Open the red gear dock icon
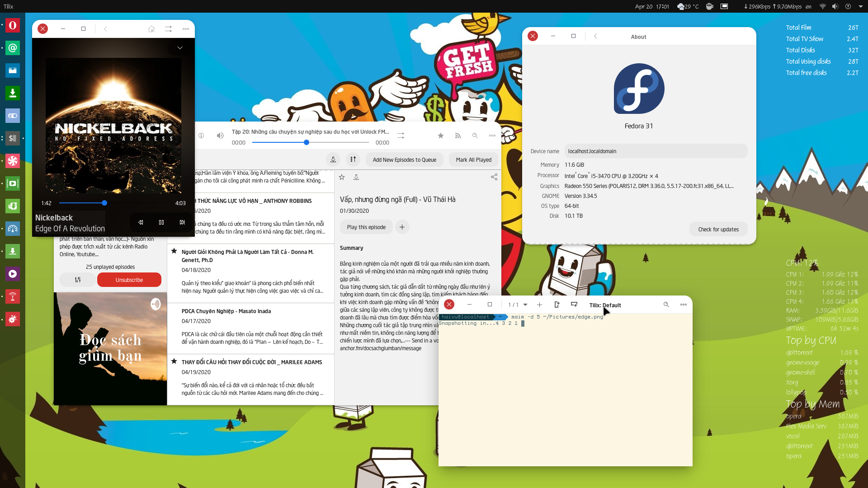 pyautogui.click(x=13, y=319)
